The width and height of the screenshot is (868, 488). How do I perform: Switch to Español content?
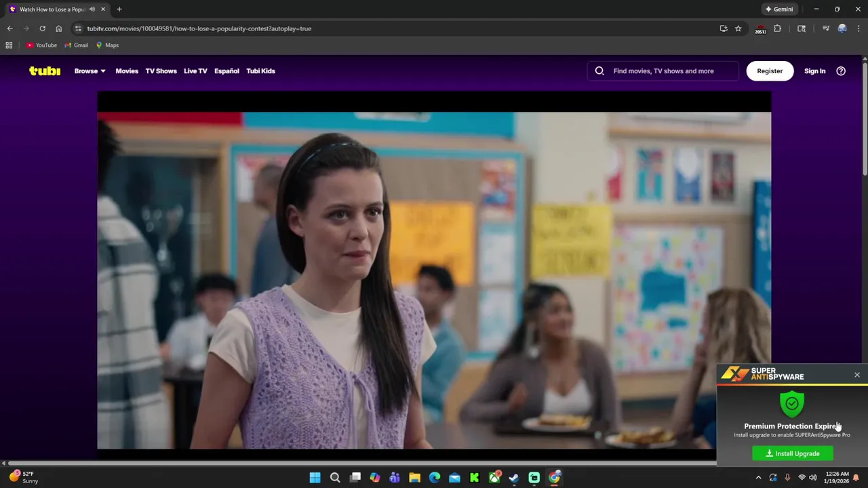[x=226, y=70]
